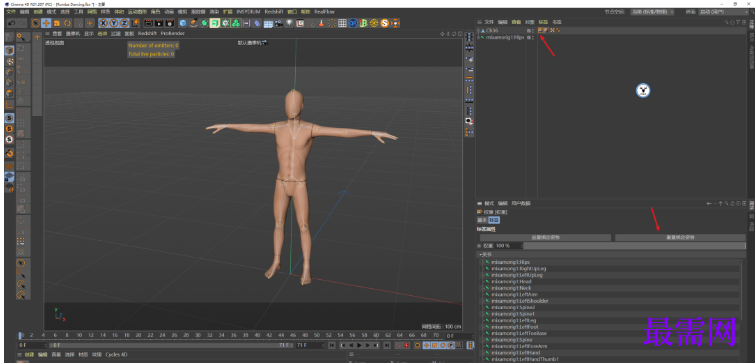Expand the mixamorig:Hips hierarchy
Image resolution: width=755 pixels, height=363 pixels.
478,37
